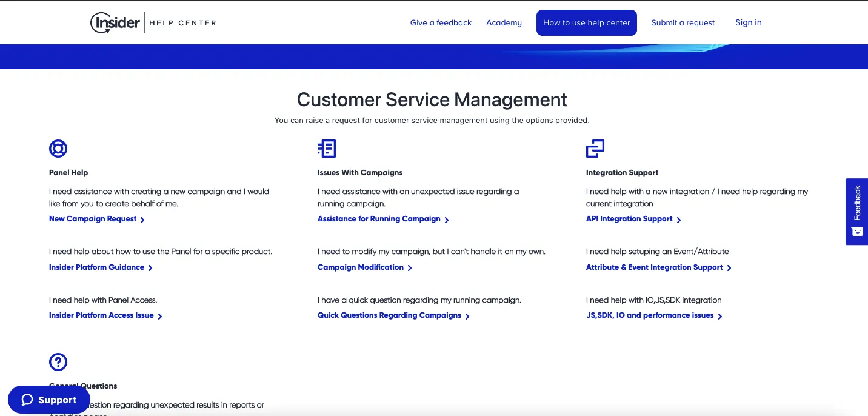Click the General Questions question mark icon
Image resolution: width=868 pixels, height=416 pixels.
pos(58,362)
